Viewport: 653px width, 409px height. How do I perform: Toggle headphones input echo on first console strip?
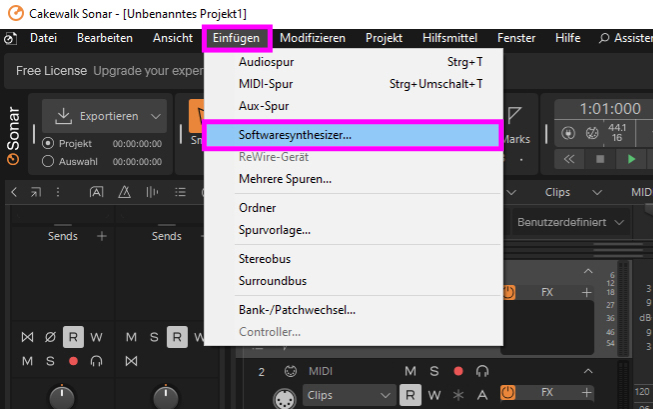click(96, 361)
